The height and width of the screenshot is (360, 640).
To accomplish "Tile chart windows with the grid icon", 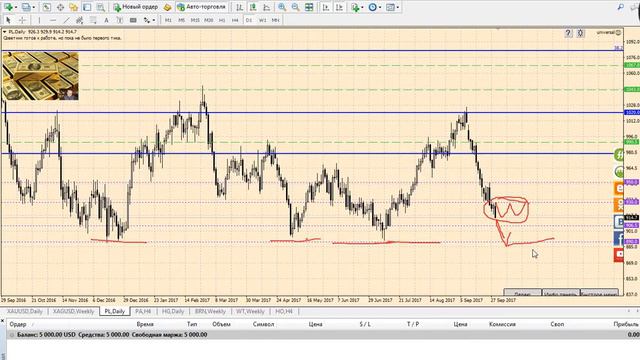I will pos(309,7).
